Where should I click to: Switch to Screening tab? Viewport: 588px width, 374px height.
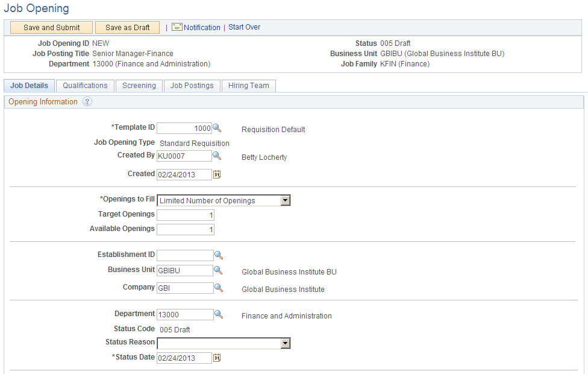[x=139, y=86]
